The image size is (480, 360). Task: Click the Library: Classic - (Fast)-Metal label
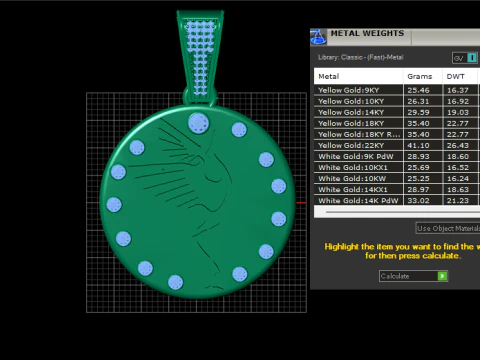tap(360, 57)
